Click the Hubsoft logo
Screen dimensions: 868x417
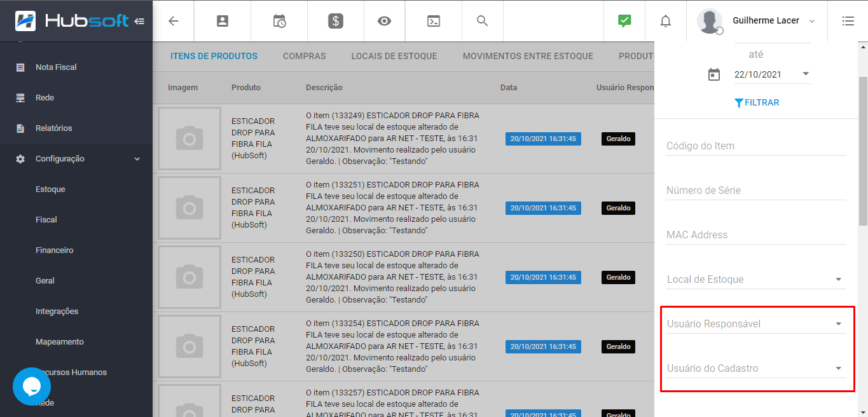coord(72,21)
